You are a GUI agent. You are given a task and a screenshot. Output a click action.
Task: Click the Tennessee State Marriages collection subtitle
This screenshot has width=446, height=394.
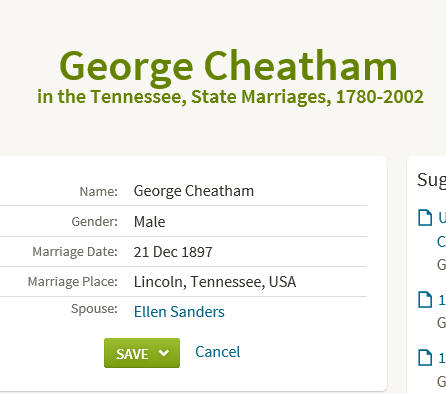[230, 97]
